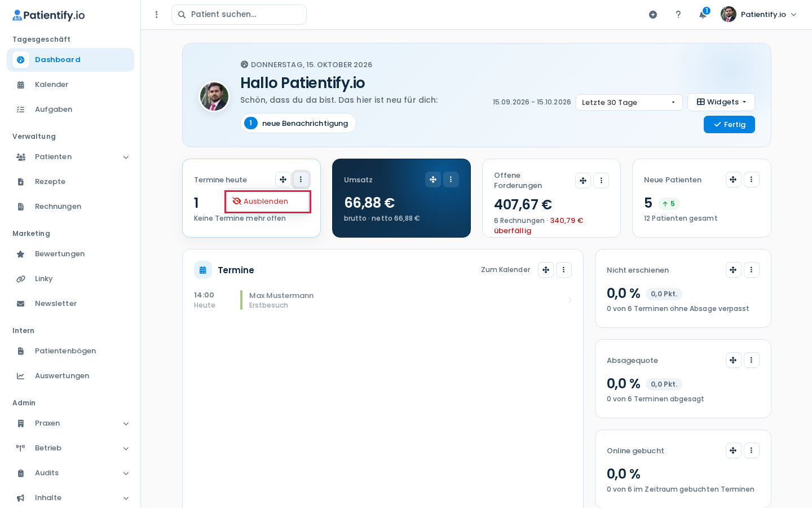Open Aufgaben in sidebar
This screenshot has height=508, width=812.
[x=70, y=110]
